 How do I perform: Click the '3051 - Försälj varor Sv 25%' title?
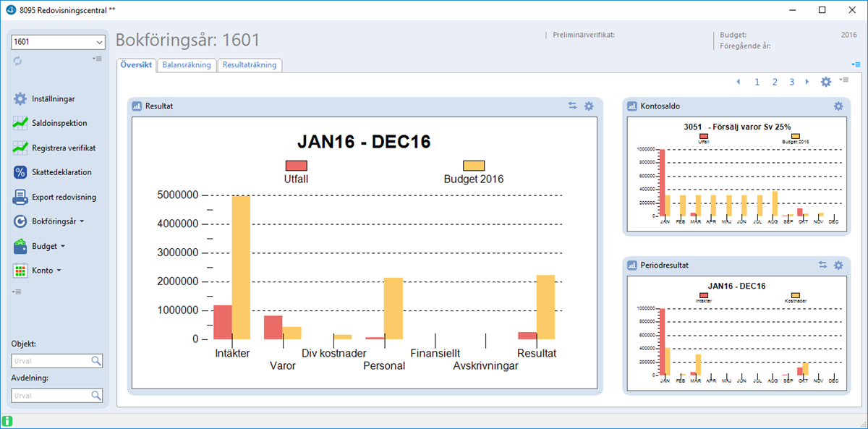[737, 127]
